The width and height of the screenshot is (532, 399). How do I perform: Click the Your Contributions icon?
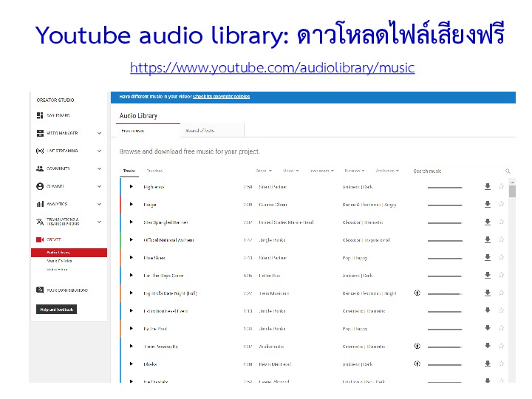pyautogui.click(x=40, y=290)
